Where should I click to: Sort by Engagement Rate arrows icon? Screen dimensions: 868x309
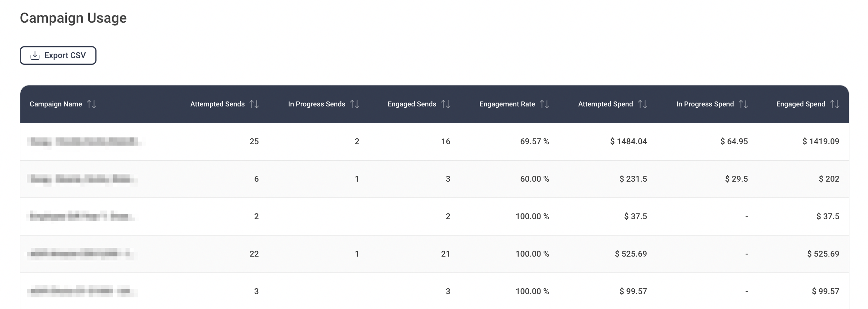click(x=545, y=104)
